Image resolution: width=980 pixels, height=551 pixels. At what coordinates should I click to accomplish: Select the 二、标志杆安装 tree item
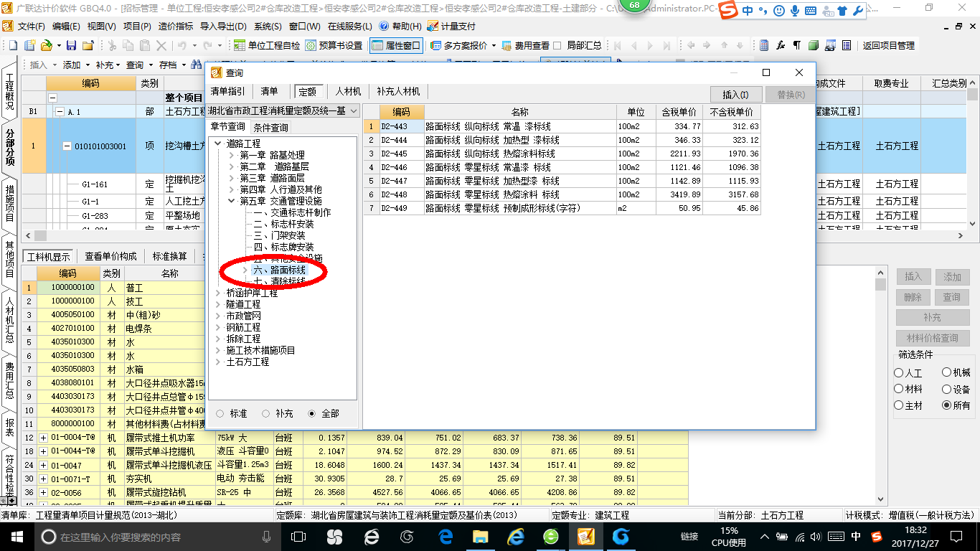point(283,224)
